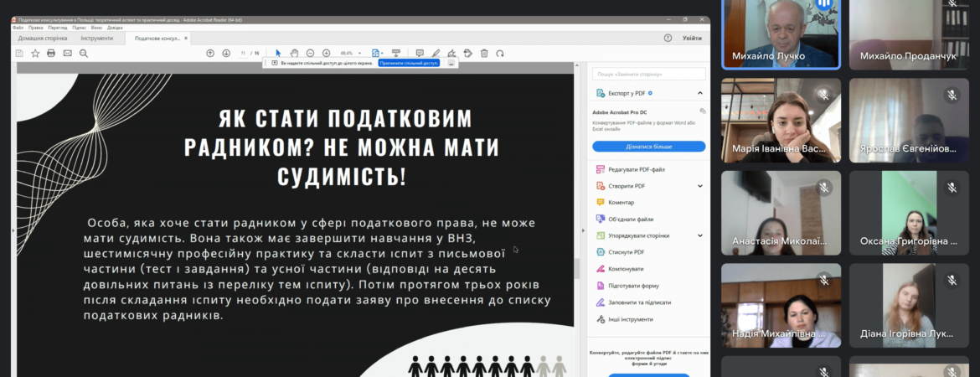980x377 pixels.
Task: Close the Податкове консул... document tab
Action: [x=186, y=39]
